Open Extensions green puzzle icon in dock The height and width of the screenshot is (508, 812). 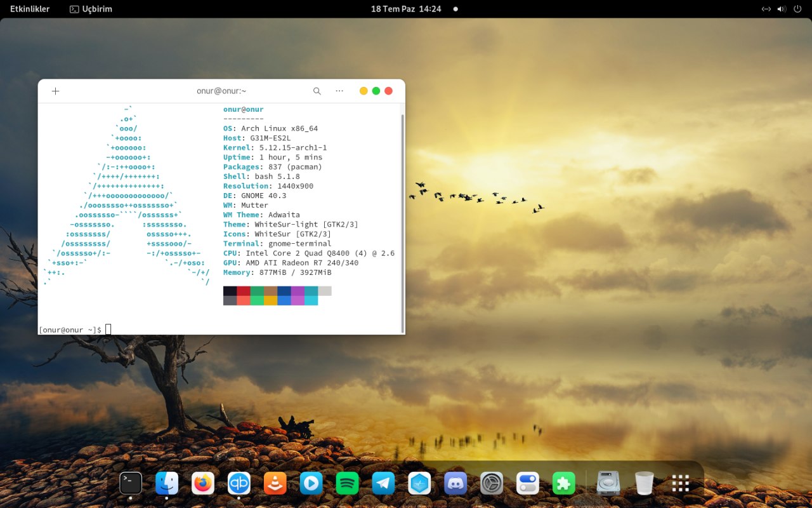point(563,483)
